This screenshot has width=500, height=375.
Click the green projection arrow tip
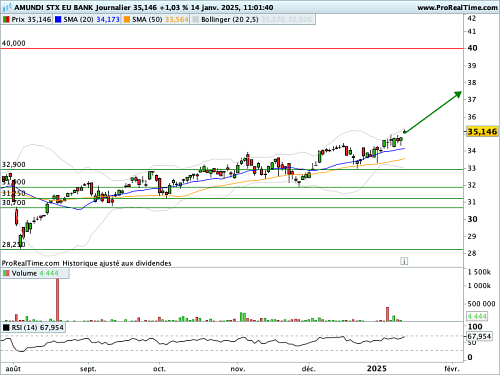459,94
